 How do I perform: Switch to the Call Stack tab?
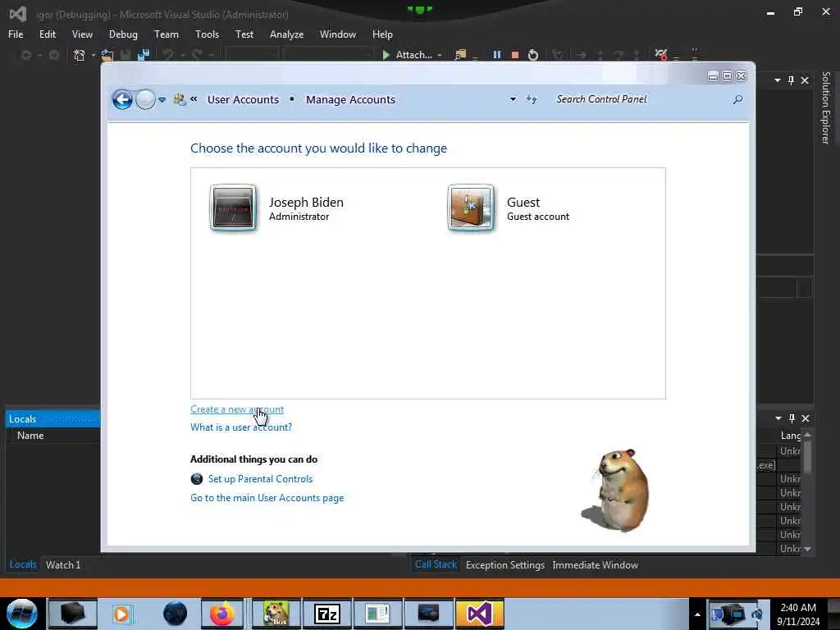coord(436,564)
